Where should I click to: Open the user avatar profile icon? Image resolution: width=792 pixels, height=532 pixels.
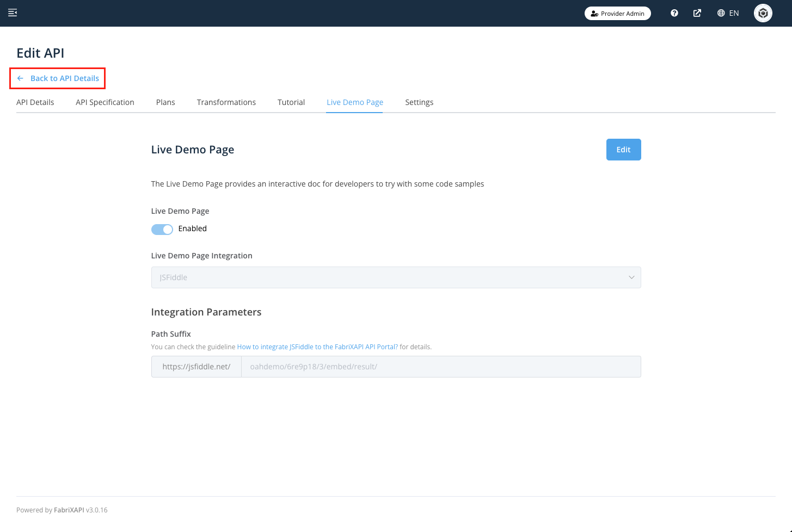tap(763, 13)
